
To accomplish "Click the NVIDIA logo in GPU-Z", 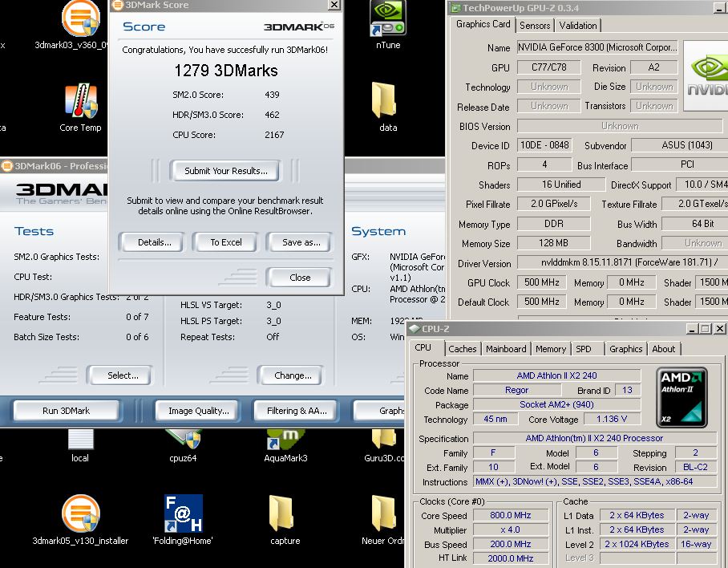I will click(706, 75).
